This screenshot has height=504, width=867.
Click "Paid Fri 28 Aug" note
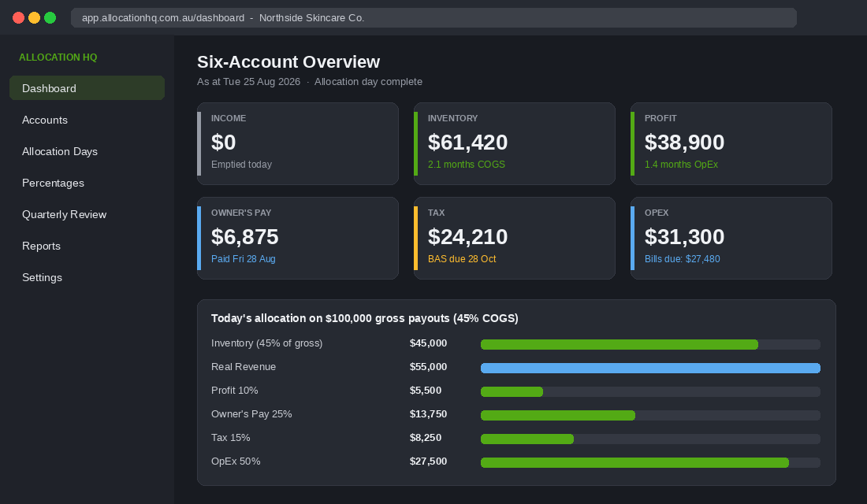[244, 259]
